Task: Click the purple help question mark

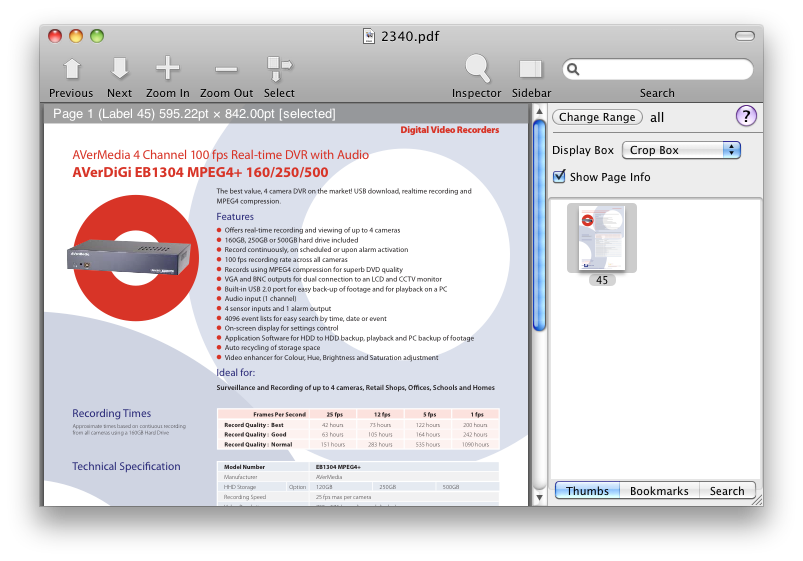Action: click(746, 116)
